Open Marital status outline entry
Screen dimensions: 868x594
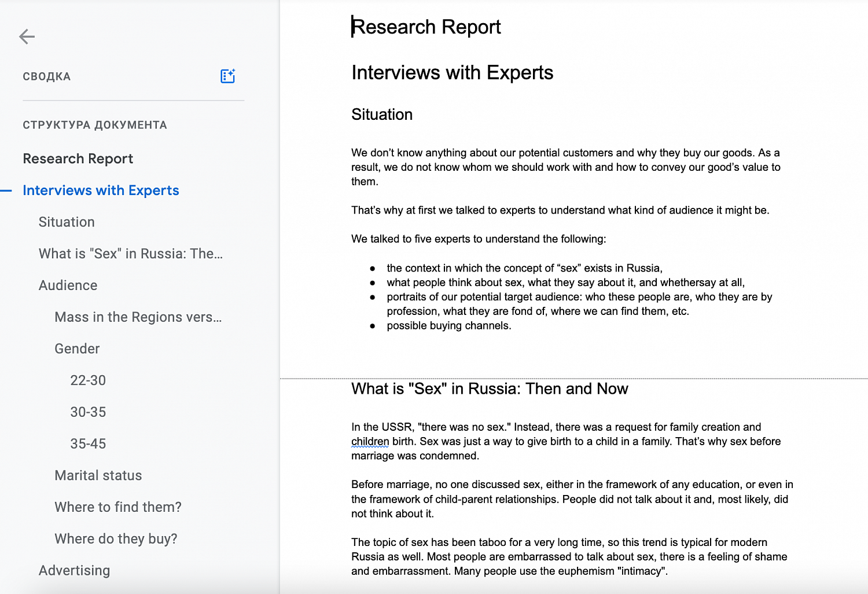coord(98,475)
